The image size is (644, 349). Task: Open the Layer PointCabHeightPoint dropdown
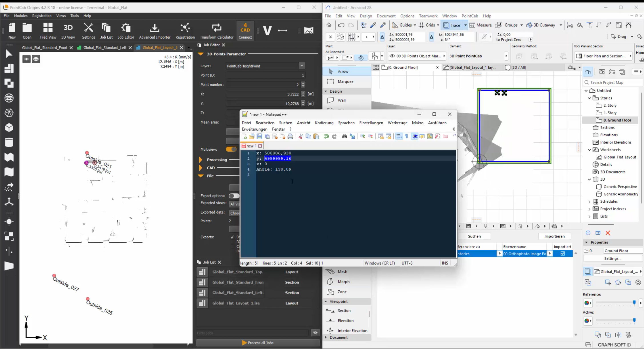[x=302, y=66]
